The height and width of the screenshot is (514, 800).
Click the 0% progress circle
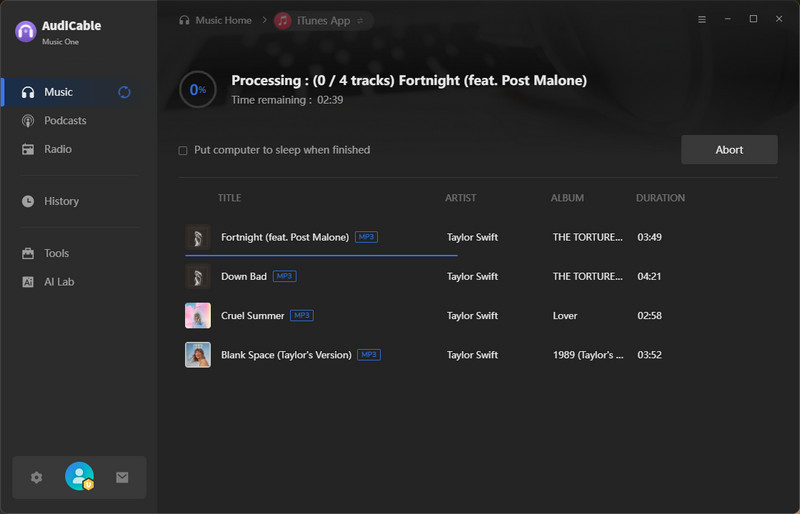click(x=198, y=90)
